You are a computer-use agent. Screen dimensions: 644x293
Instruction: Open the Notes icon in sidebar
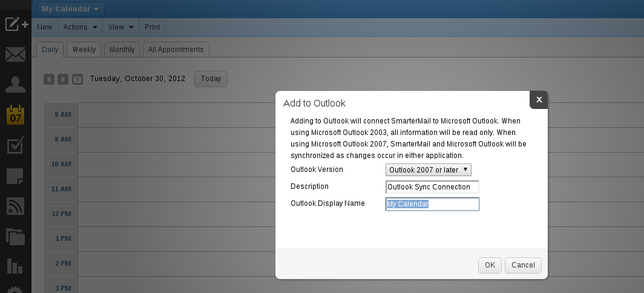(15, 176)
